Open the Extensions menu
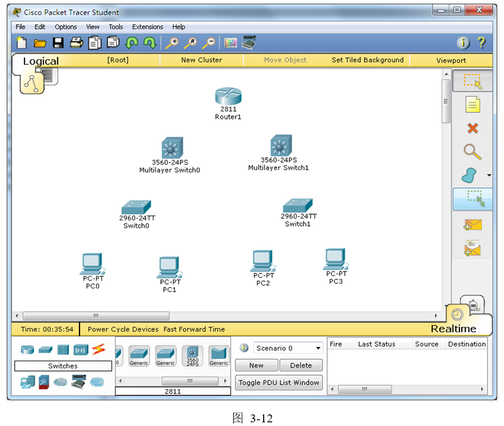 [147, 27]
